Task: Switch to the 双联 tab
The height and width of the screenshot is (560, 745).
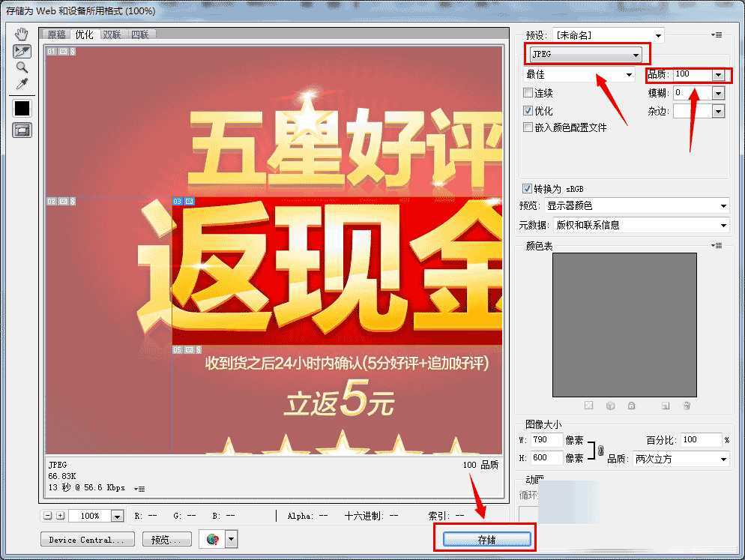Action: 112,34
